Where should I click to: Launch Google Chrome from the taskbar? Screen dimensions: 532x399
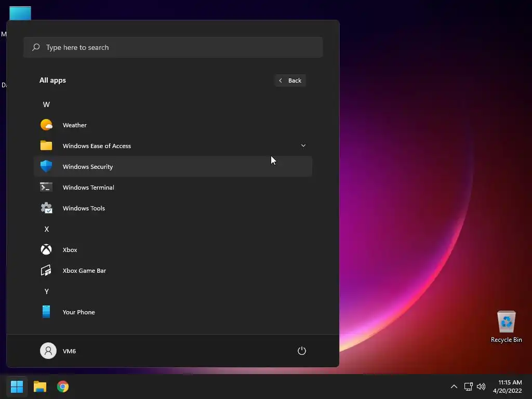[x=63, y=387]
